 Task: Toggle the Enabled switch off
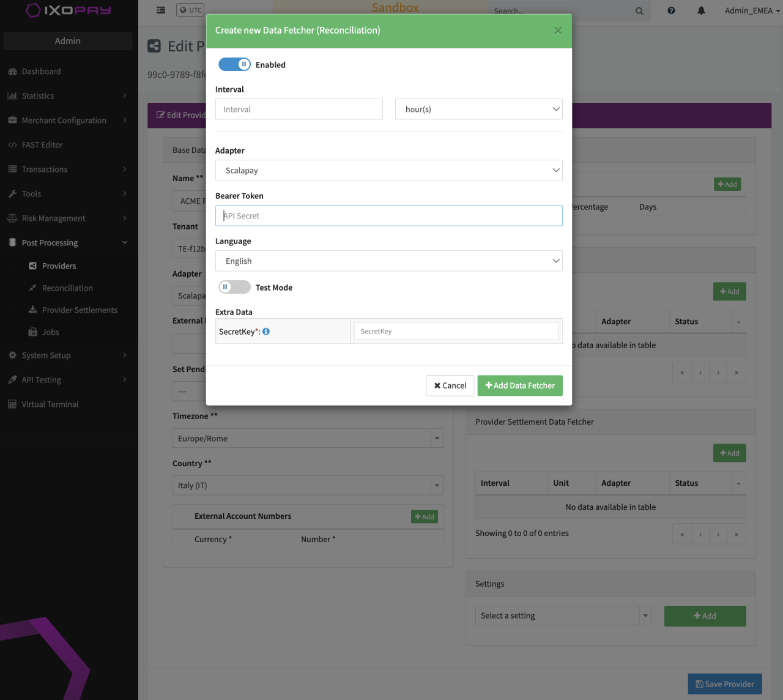point(234,64)
